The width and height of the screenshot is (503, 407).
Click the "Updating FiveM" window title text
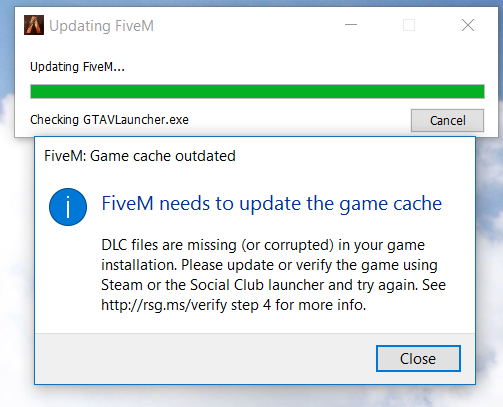point(101,26)
